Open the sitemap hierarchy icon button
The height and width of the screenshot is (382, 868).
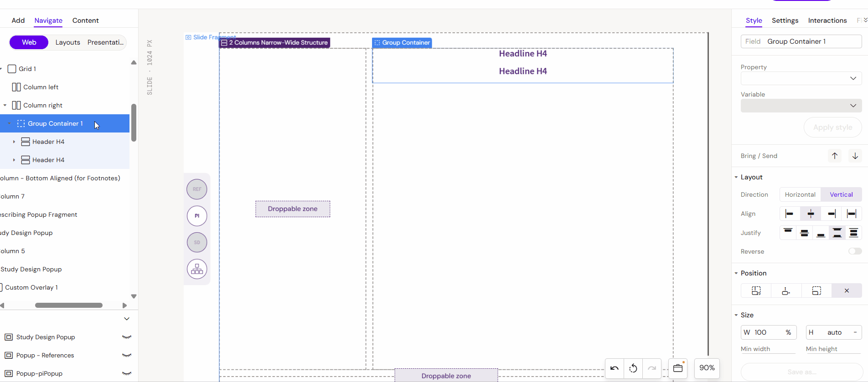197,269
